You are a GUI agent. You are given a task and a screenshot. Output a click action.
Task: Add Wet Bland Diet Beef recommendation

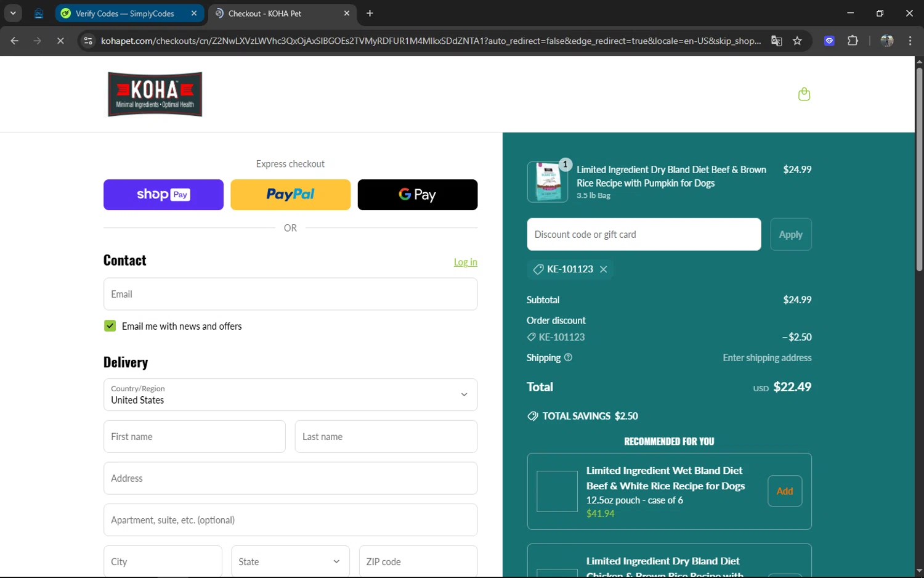point(785,491)
